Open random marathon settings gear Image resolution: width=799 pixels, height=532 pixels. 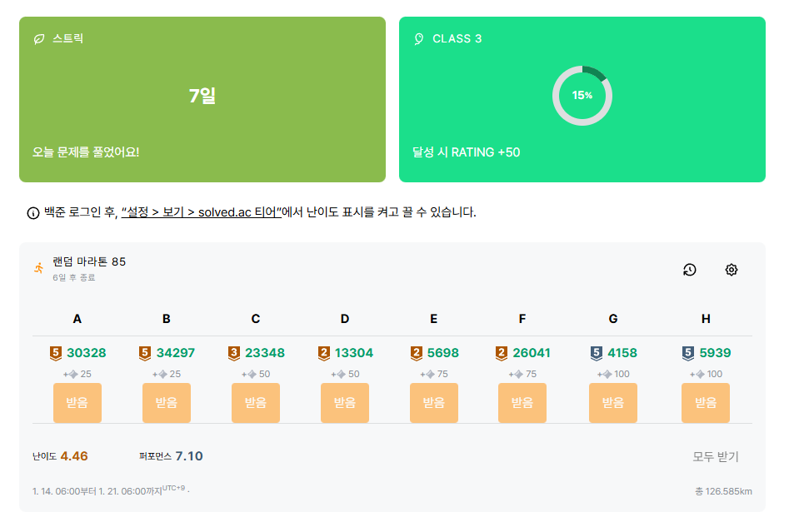coord(732,270)
